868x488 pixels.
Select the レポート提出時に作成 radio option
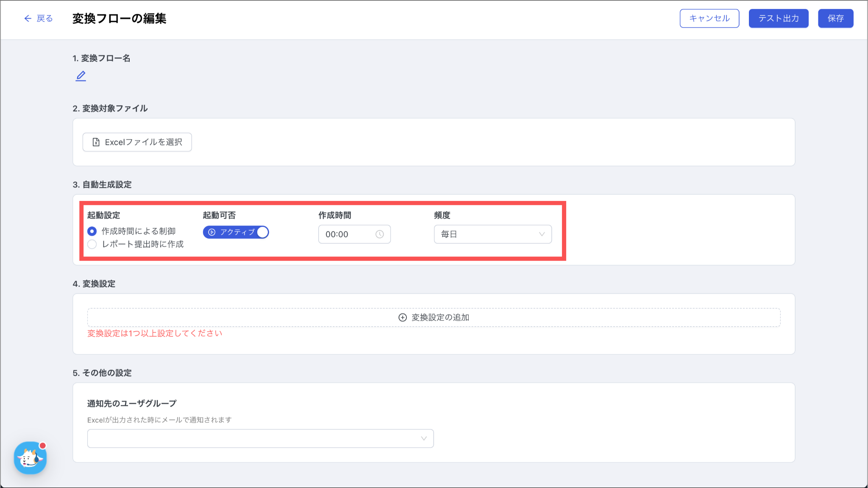click(92, 244)
